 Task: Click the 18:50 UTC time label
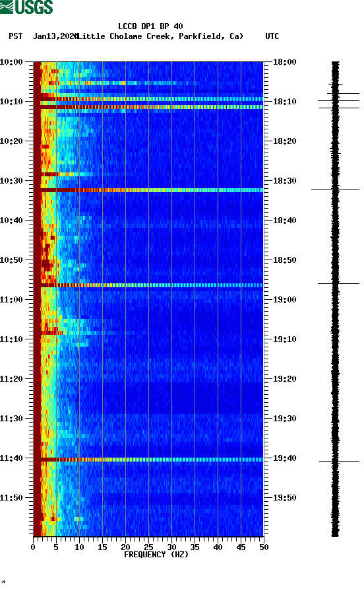coord(285,260)
